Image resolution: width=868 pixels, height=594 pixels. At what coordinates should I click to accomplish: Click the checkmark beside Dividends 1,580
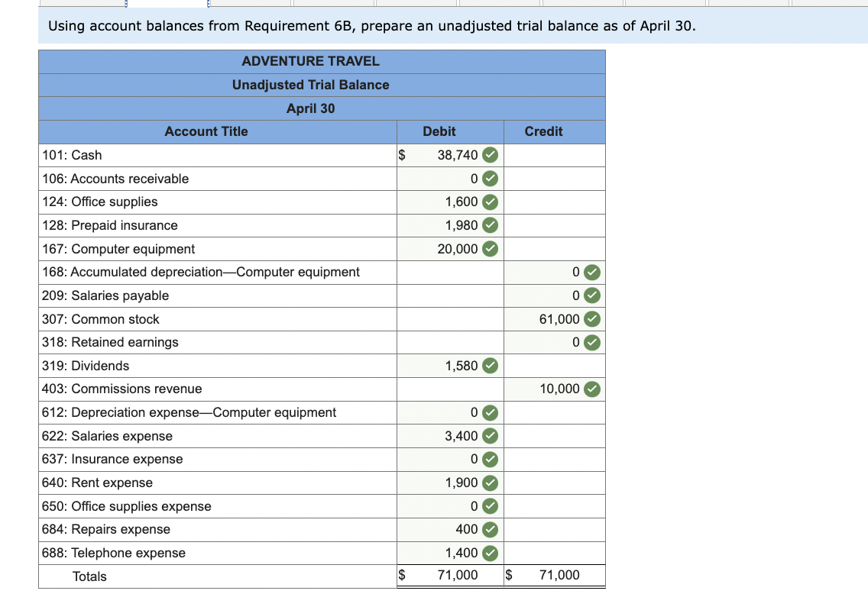point(490,365)
